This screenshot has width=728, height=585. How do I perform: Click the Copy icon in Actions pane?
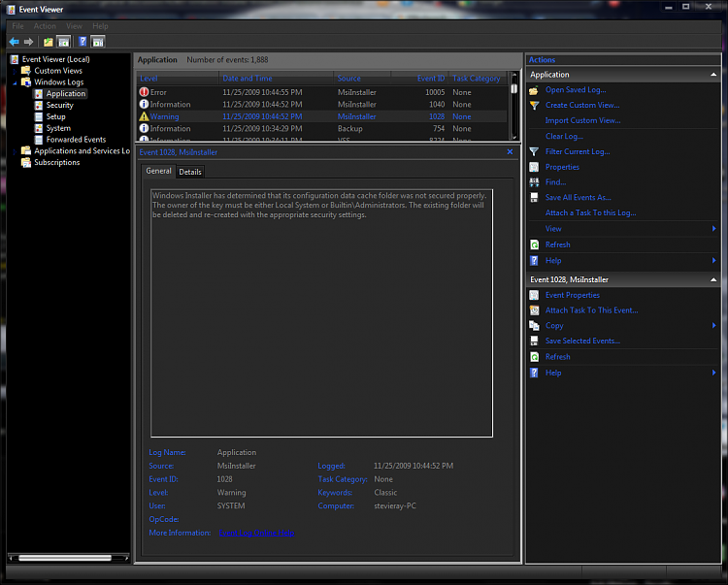click(534, 326)
